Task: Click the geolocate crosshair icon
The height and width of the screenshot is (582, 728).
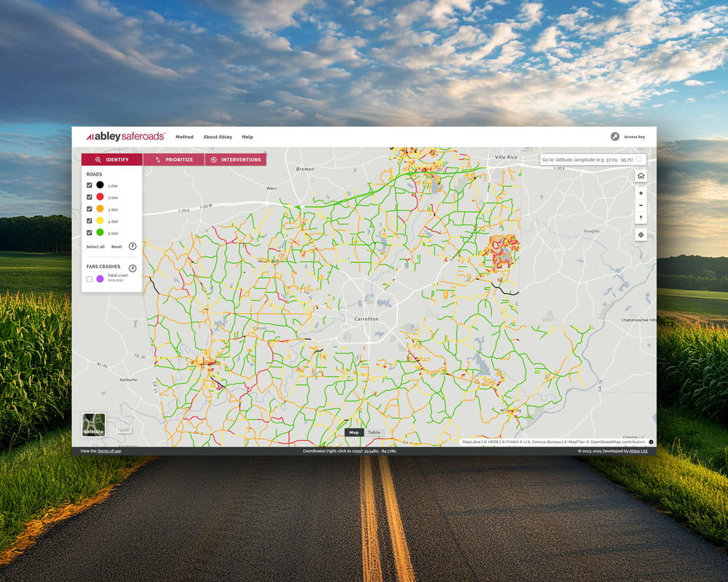Action: [x=641, y=235]
